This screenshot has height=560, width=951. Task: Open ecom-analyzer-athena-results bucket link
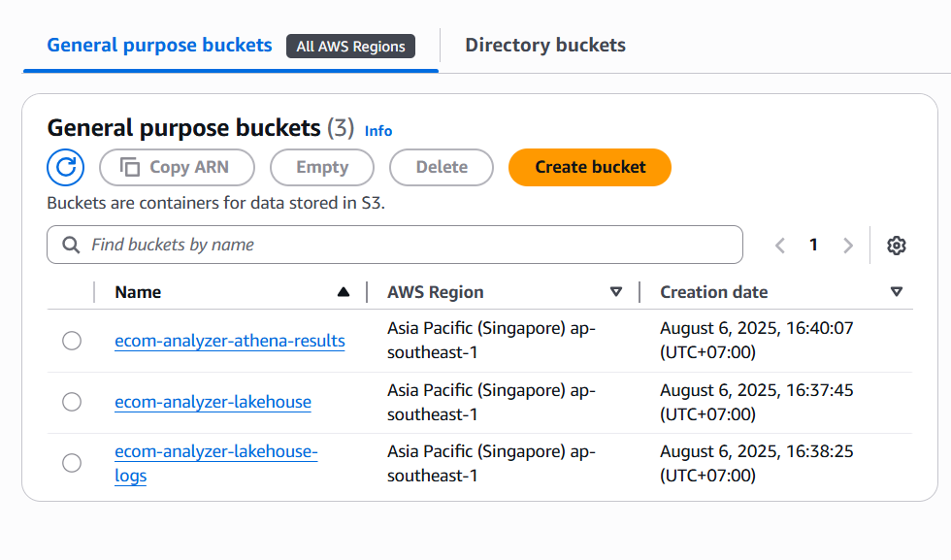pyautogui.click(x=229, y=341)
